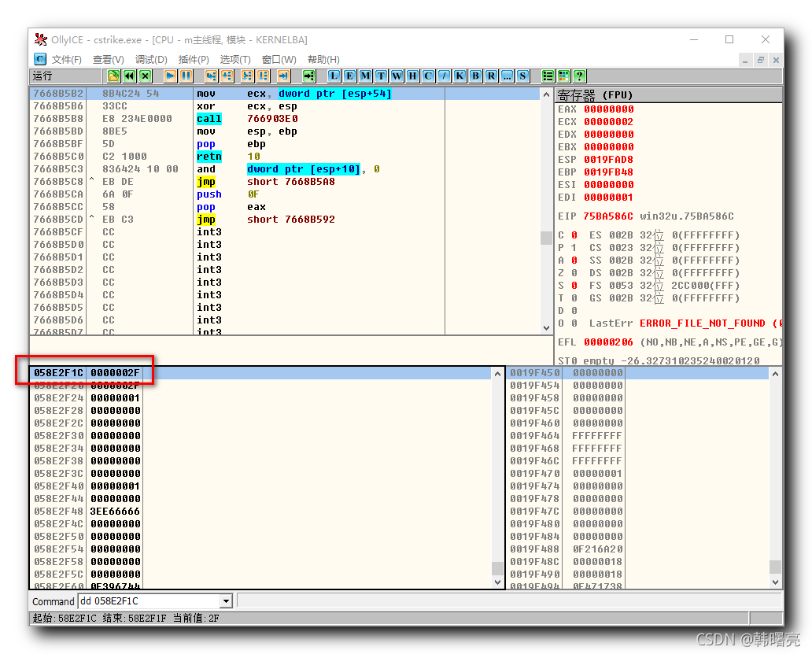
Task: Click the Step over icon
Action: click(227, 76)
